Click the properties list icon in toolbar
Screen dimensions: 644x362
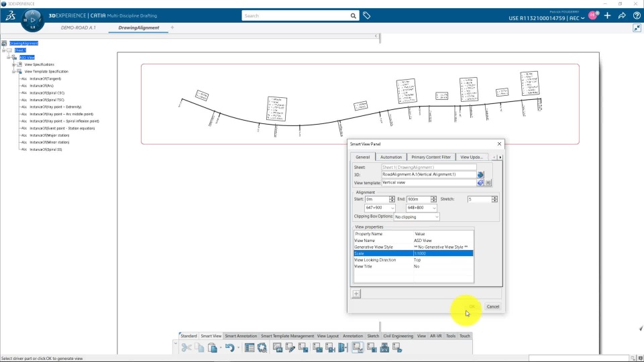250,348
